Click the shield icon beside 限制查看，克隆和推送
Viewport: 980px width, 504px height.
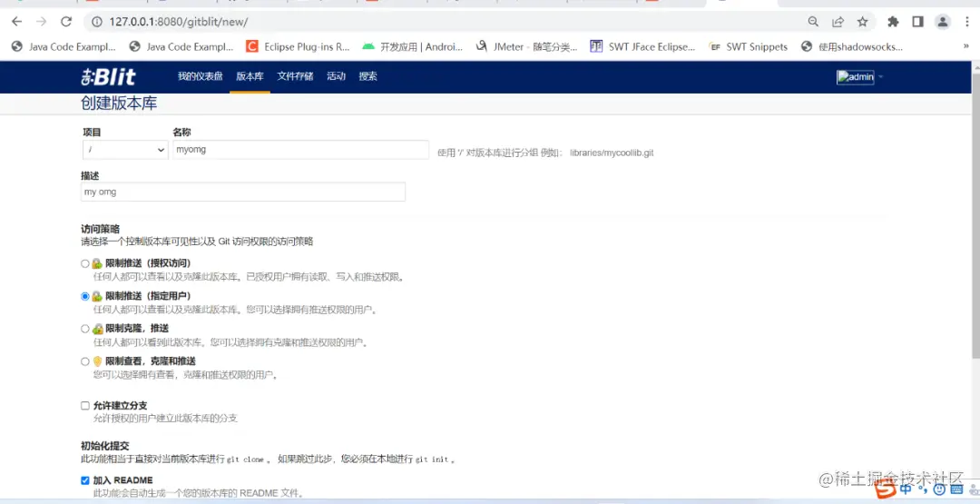[x=97, y=361]
